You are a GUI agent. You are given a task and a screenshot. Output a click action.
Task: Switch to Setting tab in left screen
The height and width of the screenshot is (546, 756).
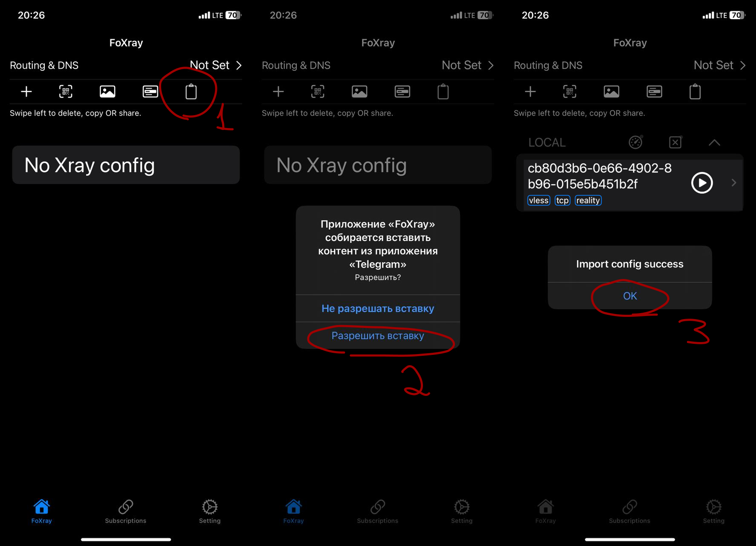[210, 511]
